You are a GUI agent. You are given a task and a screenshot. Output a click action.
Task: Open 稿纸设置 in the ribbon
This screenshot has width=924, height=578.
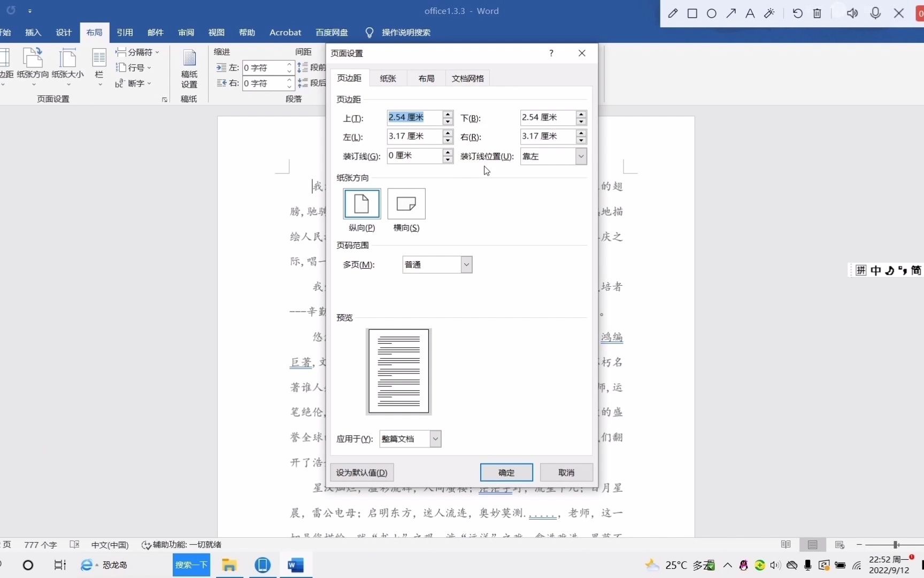click(189, 69)
